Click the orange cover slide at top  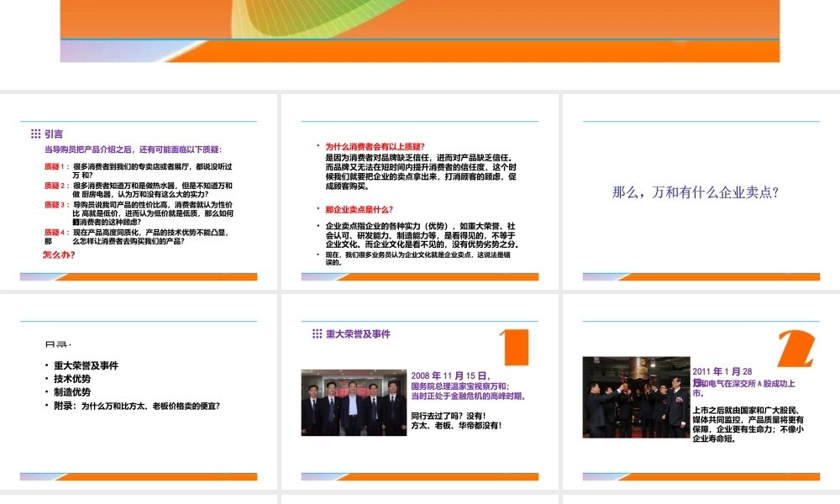point(419,31)
